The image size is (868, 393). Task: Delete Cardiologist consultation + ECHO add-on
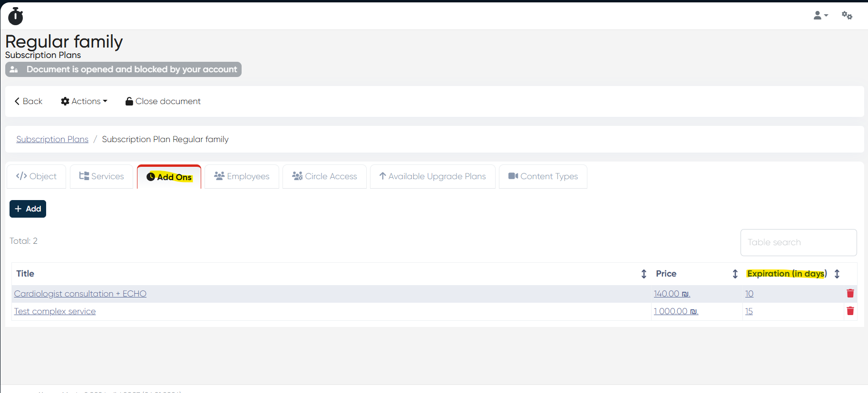(x=850, y=294)
